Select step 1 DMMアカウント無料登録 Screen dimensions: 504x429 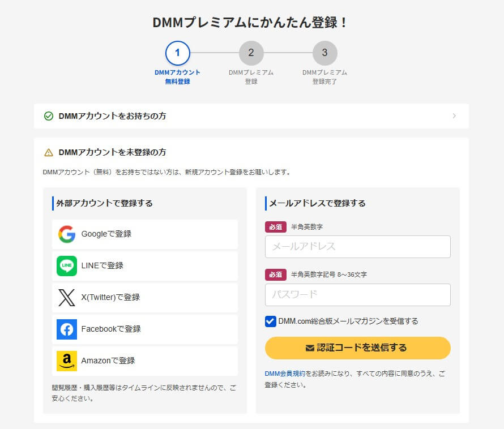click(178, 53)
